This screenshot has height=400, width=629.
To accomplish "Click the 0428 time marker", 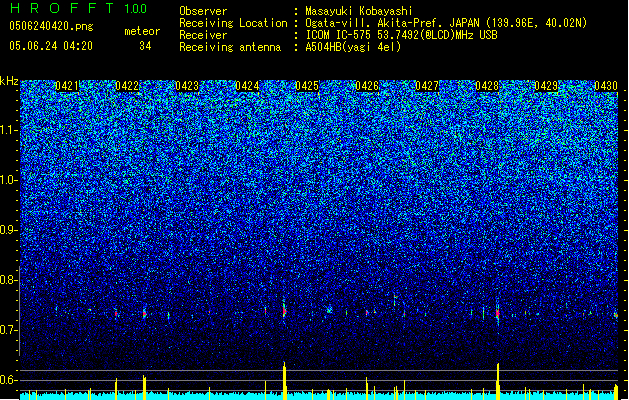I will 487,86.
